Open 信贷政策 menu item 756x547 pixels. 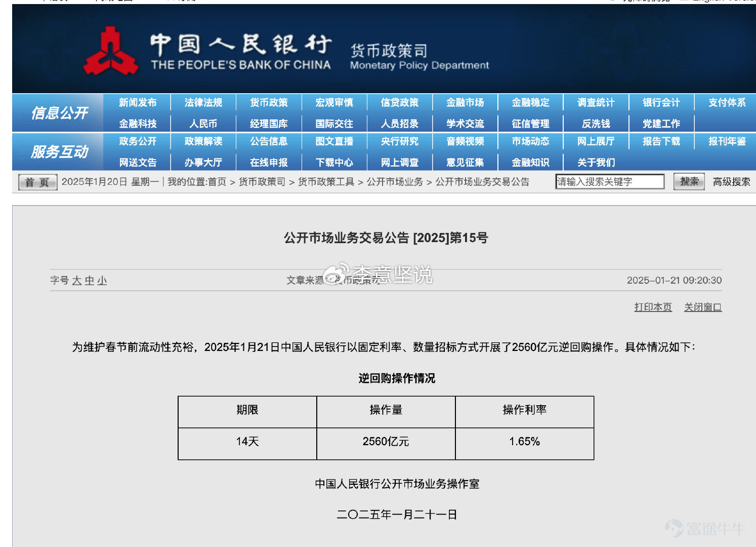[400, 103]
